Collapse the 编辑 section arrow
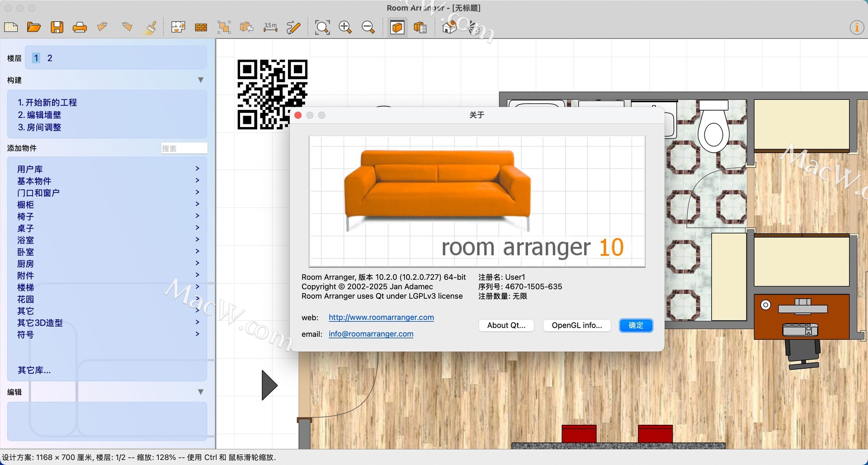 pos(201,392)
